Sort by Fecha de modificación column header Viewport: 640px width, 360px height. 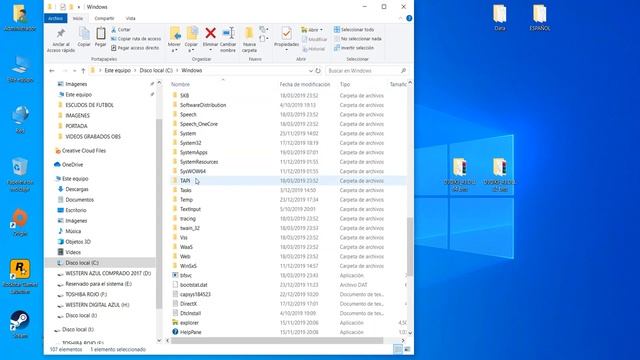(305, 84)
